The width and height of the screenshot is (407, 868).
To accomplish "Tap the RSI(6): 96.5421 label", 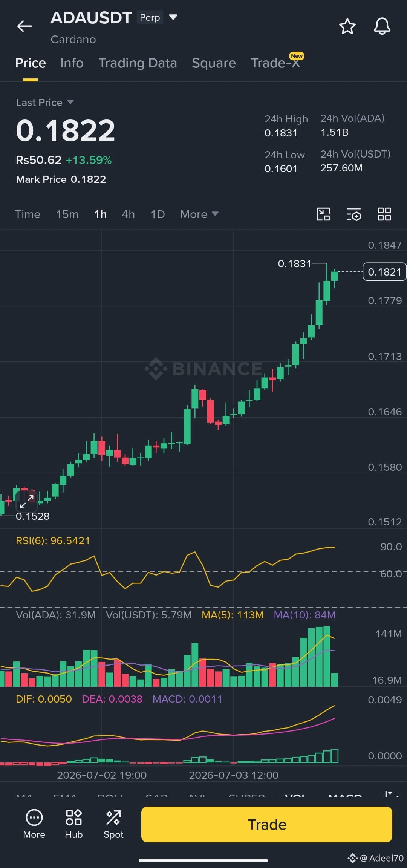I will point(53,540).
